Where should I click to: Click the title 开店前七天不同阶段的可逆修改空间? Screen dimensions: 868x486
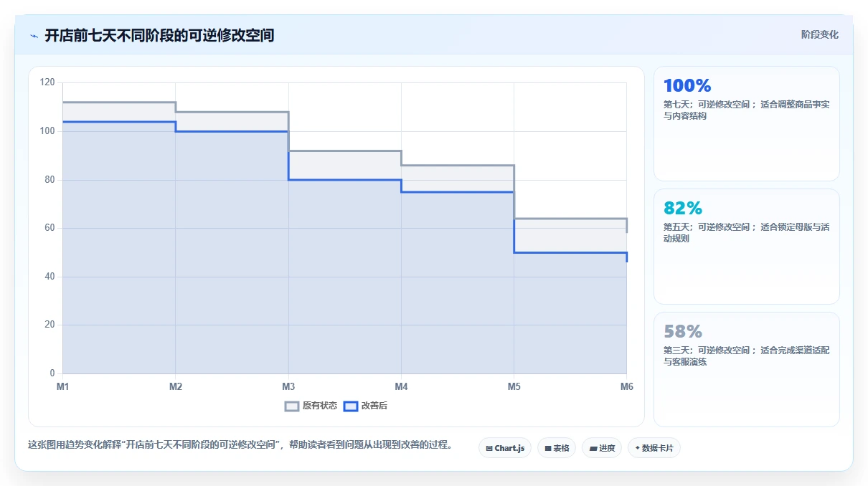coord(159,35)
